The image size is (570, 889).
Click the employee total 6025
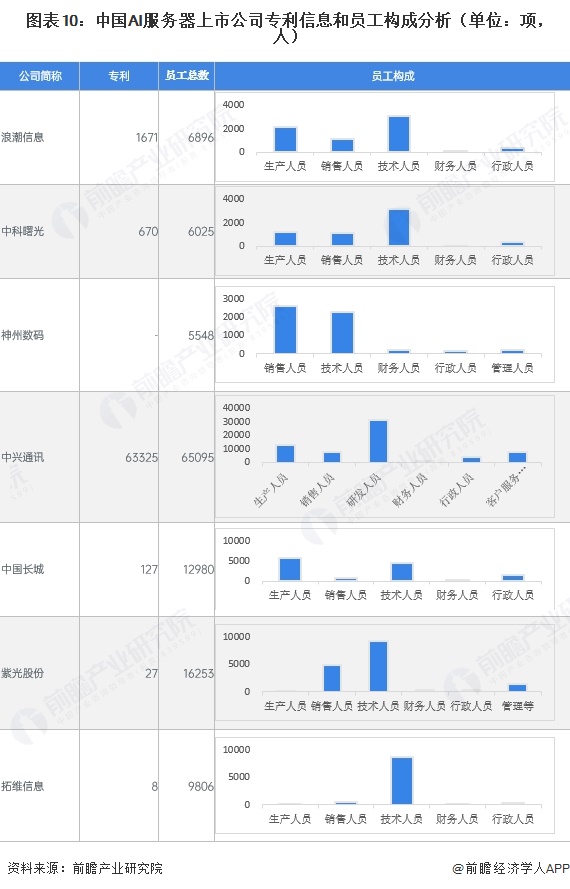tap(201, 231)
